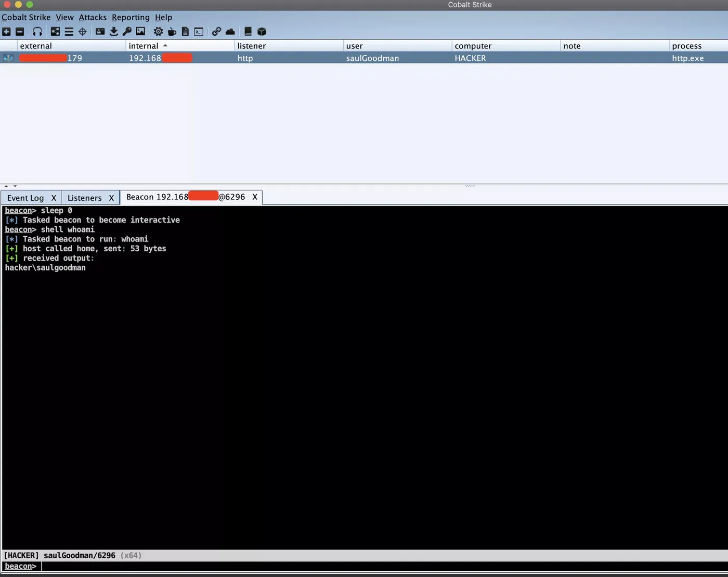The width and height of the screenshot is (728, 577).
Task: Click the book help icon
Action: point(248,32)
